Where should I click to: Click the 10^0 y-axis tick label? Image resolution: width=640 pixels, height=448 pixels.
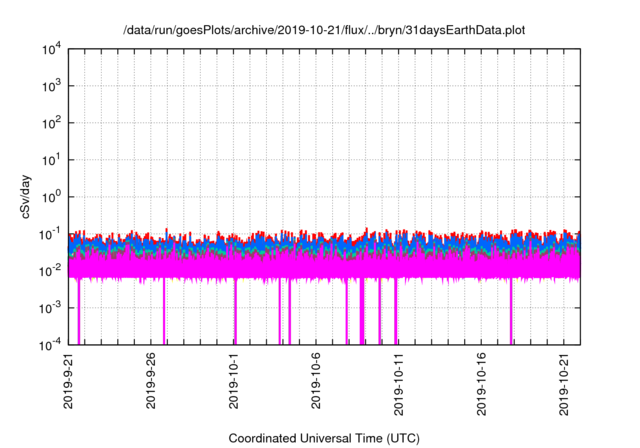tap(52, 197)
